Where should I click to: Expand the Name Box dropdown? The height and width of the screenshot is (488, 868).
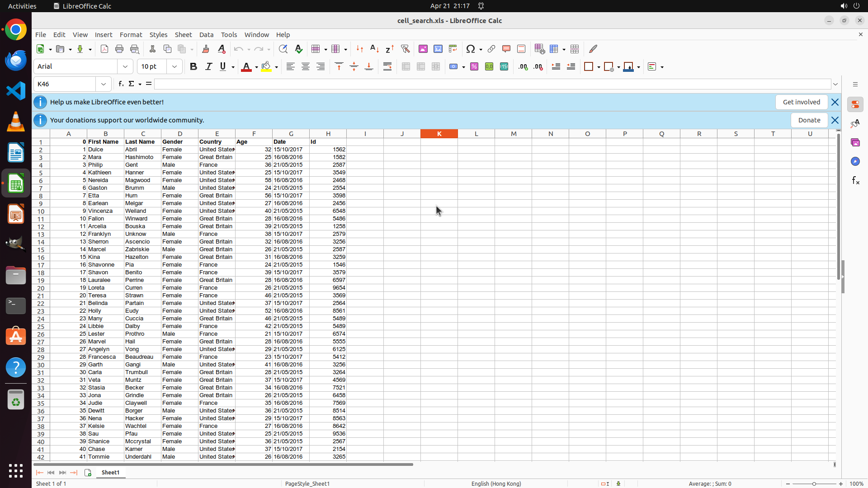[x=104, y=84]
